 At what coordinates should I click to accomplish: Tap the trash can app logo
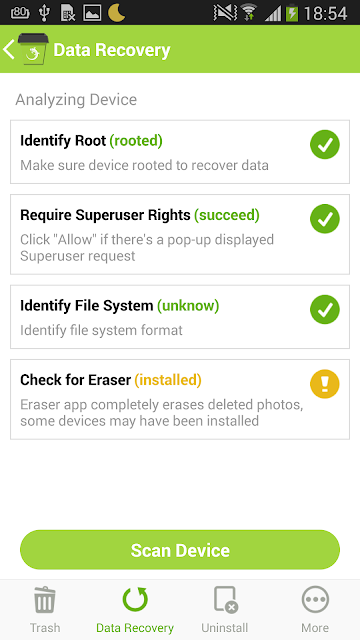(33, 49)
